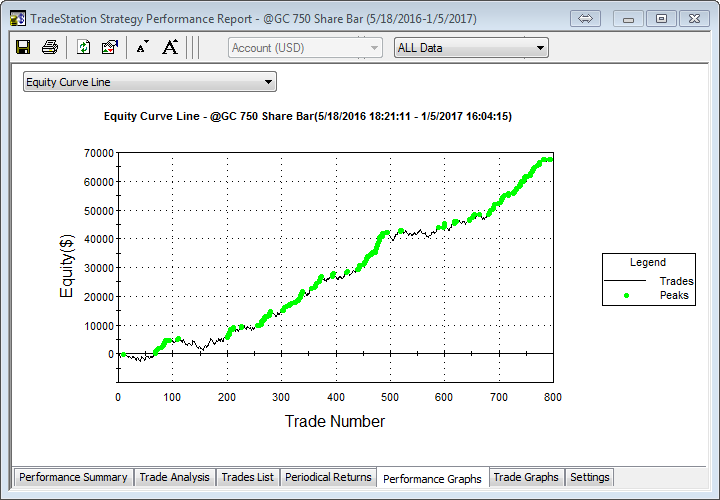Click the Refresh report icon
This screenshot has width=720, height=500.
84,47
